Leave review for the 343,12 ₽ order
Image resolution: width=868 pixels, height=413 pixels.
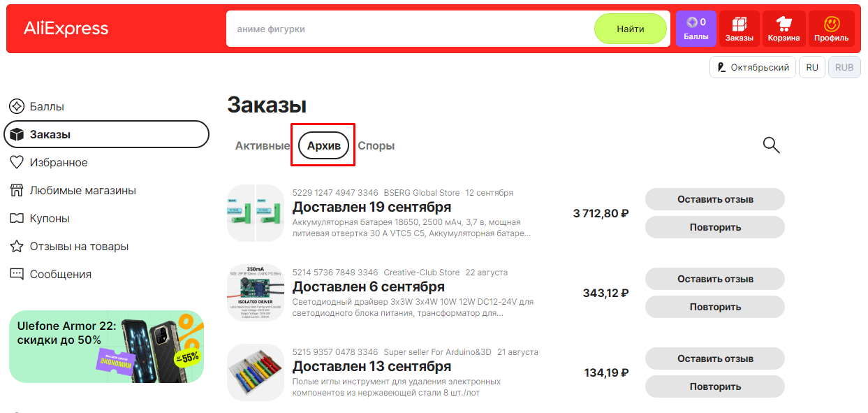click(715, 279)
